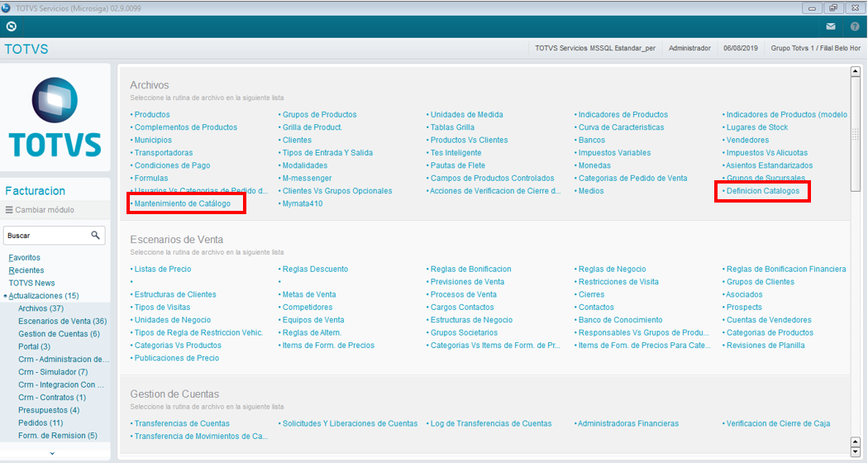The width and height of the screenshot is (868, 463).
Task: Select Archivos (37) in sidebar
Action: [x=41, y=308]
